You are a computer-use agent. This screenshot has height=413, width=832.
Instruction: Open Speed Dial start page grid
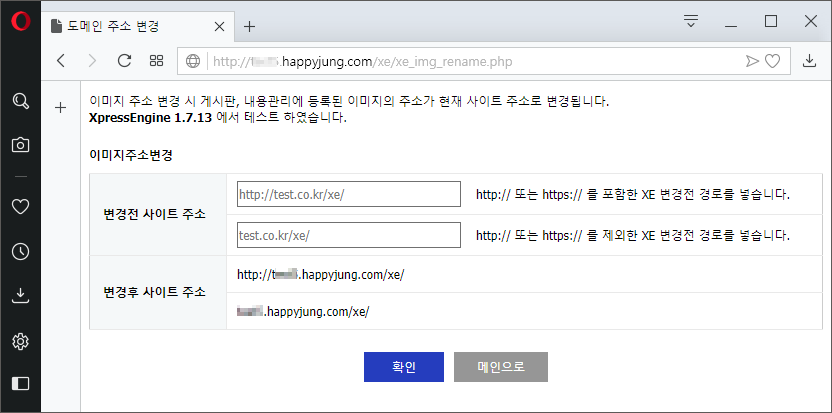coord(156,61)
